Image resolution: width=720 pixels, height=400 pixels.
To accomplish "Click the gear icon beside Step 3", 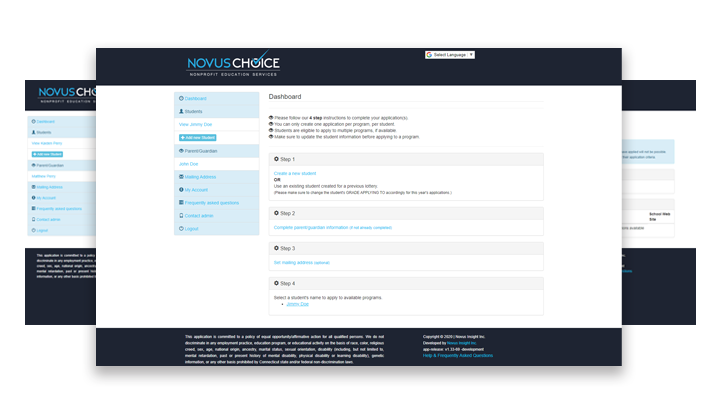I will click(276, 248).
